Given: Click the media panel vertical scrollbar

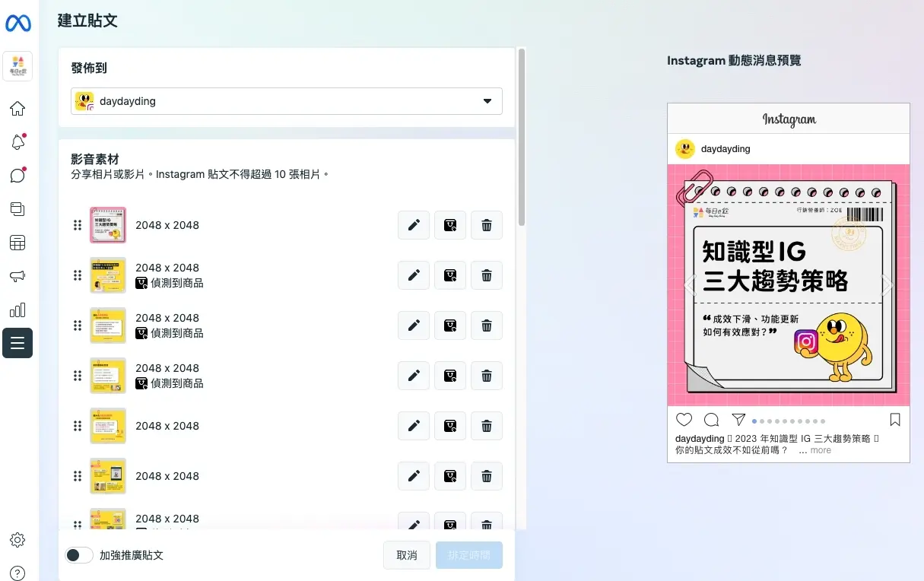Looking at the screenshot, I should coord(521,137).
